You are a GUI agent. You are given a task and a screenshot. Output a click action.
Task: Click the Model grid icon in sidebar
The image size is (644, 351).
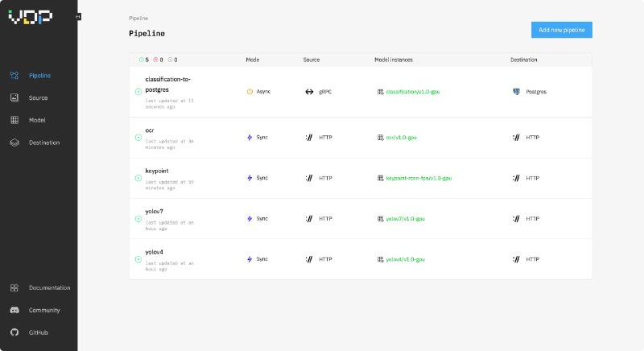click(x=14, y=120)
